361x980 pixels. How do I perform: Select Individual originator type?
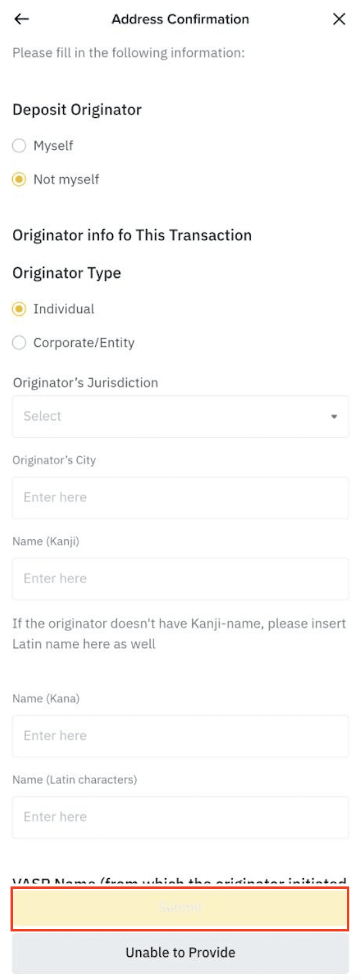19,309
